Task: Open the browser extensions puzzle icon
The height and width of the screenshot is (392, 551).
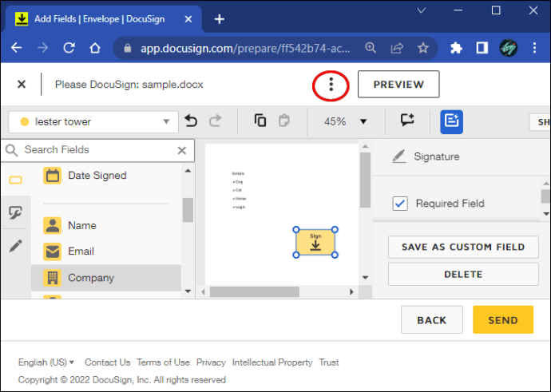Action: (x=456, y=48)
